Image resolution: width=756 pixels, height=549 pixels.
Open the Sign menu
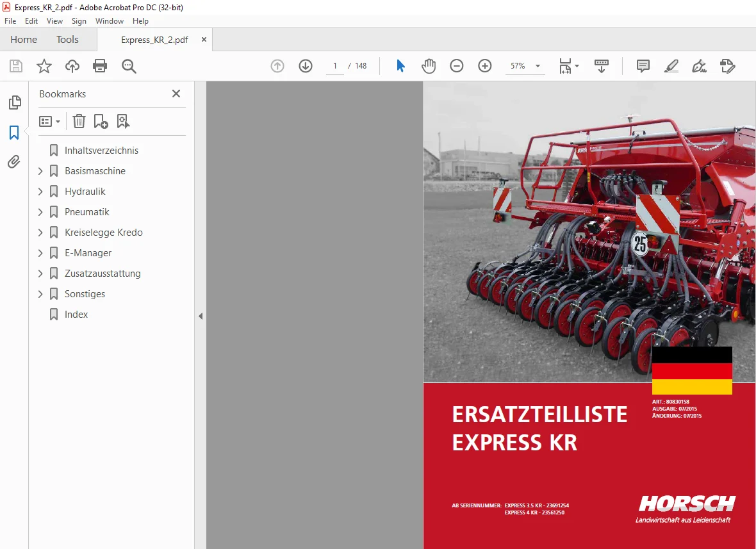pos(79,21)
